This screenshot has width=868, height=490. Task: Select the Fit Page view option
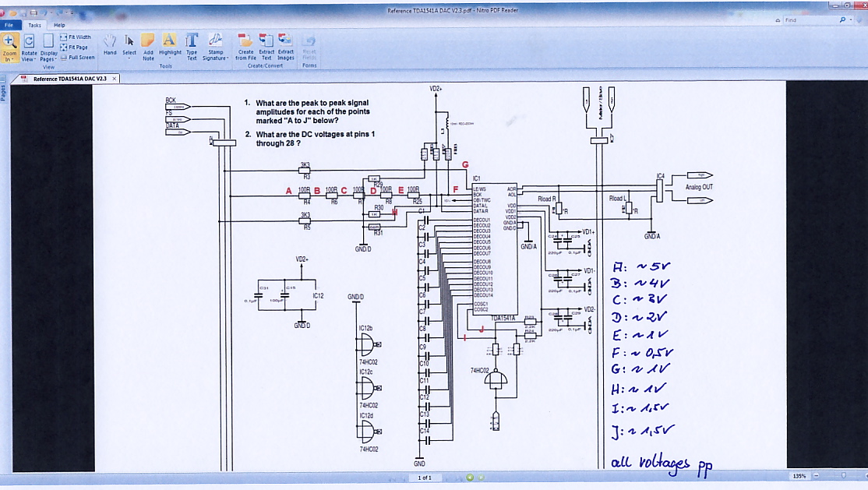(74, 47)
